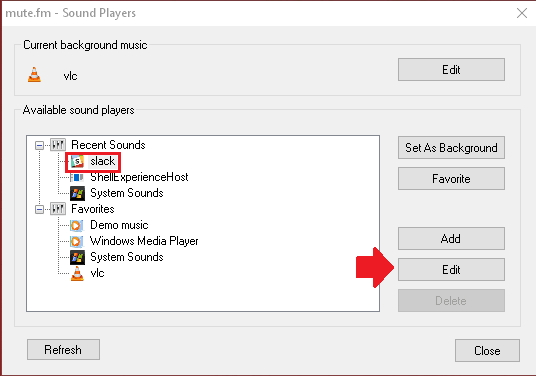Click the Favorite button
The height and width of the screenshot is (376, 536).
click(451, 178)
